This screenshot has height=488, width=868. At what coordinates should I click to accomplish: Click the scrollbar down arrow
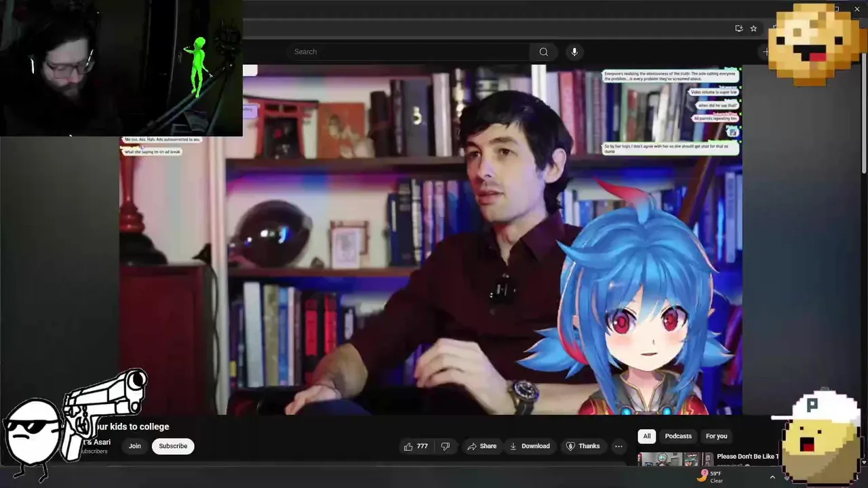pos(863,463)
